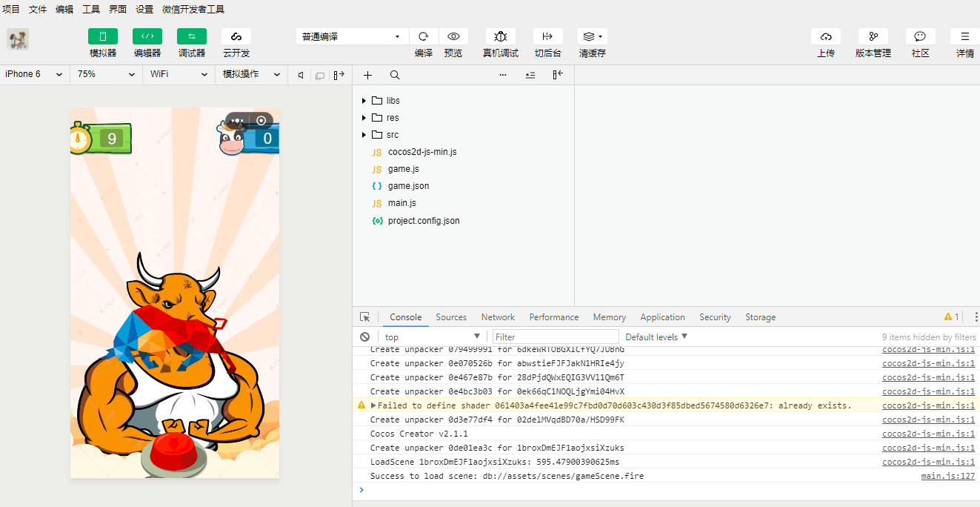Toggle the debugger panel button

192,36
